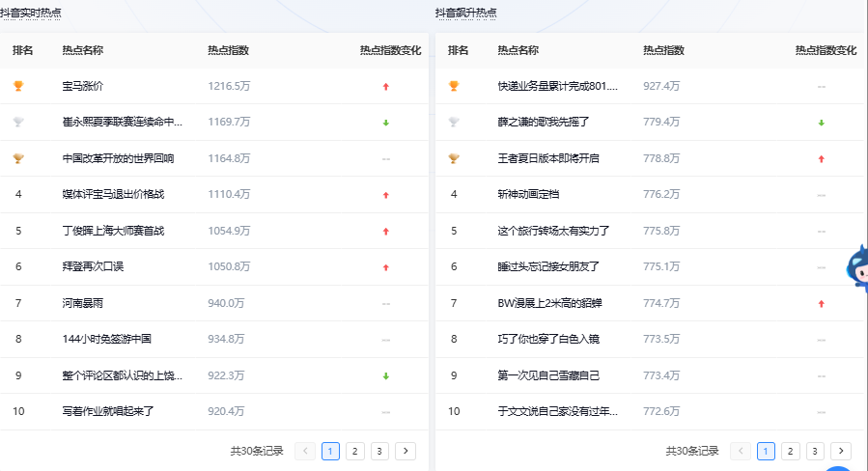This screenshot has height=471, width=868.
Task: Click the green down arrow for 薛之谦的歌我先摇了
Action: point(822,123)
